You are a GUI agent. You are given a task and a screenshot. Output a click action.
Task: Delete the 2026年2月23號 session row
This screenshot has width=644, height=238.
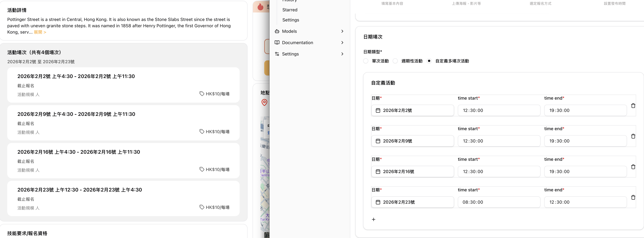pyautogui.click(x=633, y=197)
